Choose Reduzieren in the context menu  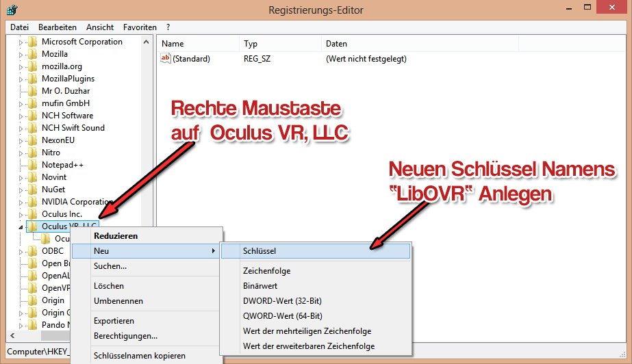click(x=146, y=236)
